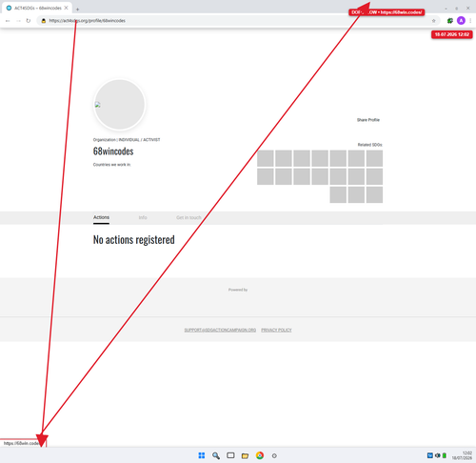
Task: Open the PRIVACY POLICY link
Action: [x=276, y=330]
